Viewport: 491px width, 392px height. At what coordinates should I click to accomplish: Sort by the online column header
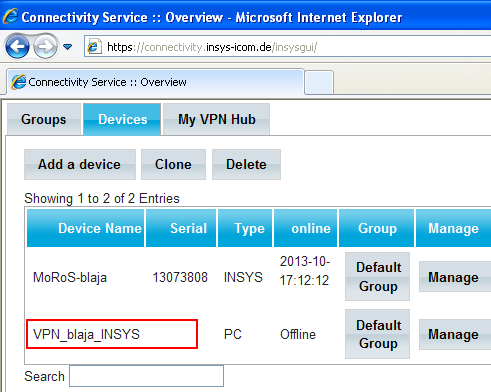coord(305,228)
